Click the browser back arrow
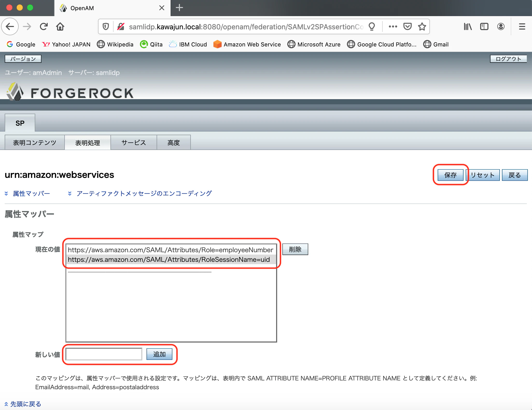 tap(10, 26)
